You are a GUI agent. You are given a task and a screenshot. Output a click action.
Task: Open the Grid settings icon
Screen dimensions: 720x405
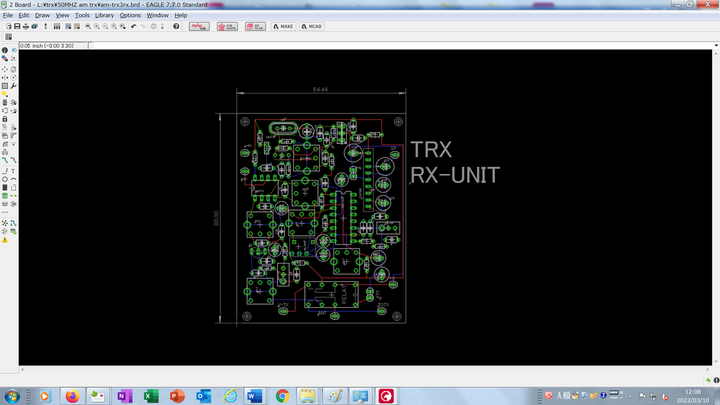tap(8, 37)
